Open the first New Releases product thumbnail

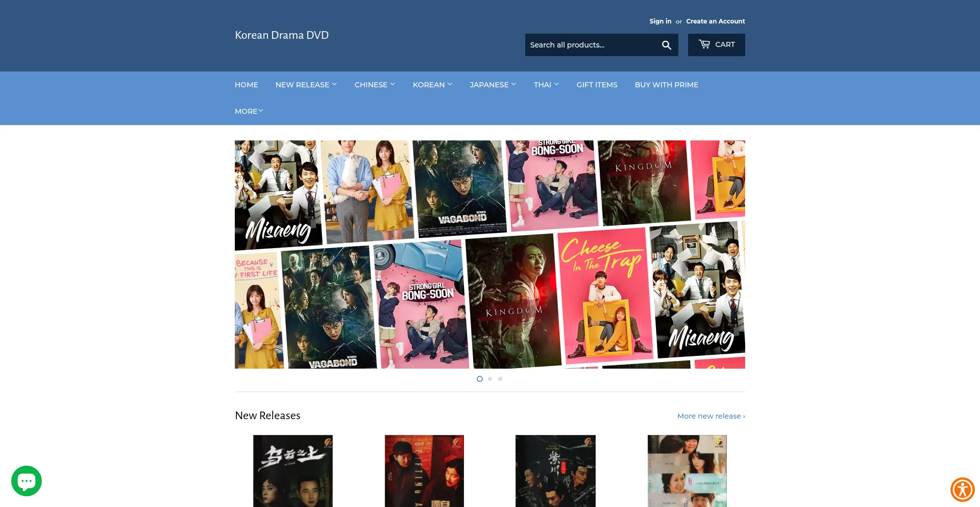(292, 471)
